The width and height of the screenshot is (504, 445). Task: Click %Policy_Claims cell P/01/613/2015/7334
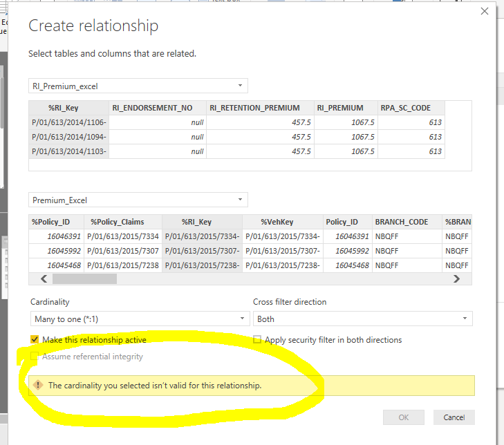(x=123, y=236)
